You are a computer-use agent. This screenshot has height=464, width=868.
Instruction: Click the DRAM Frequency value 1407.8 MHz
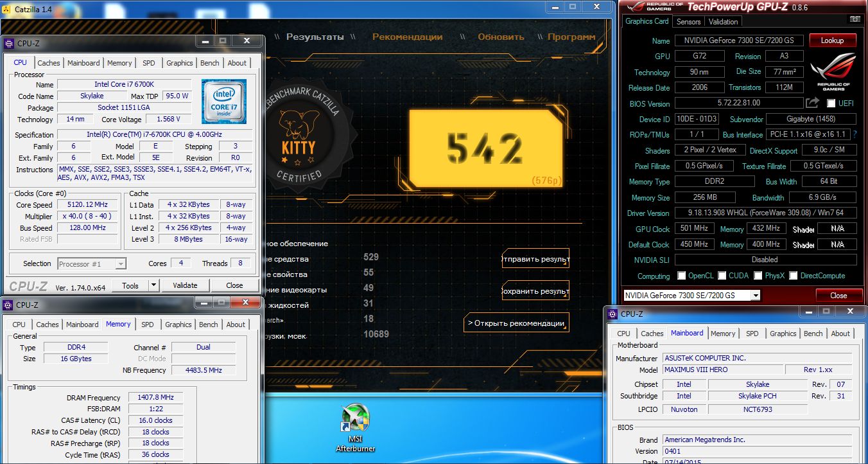tap(155, 397)
